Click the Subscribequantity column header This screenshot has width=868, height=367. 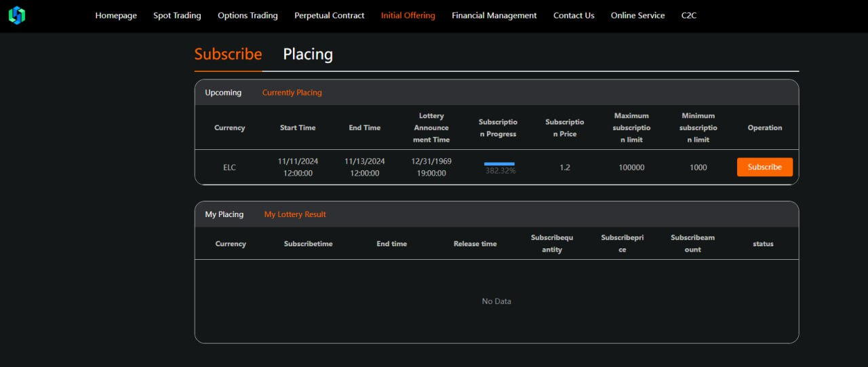[552, 244]
